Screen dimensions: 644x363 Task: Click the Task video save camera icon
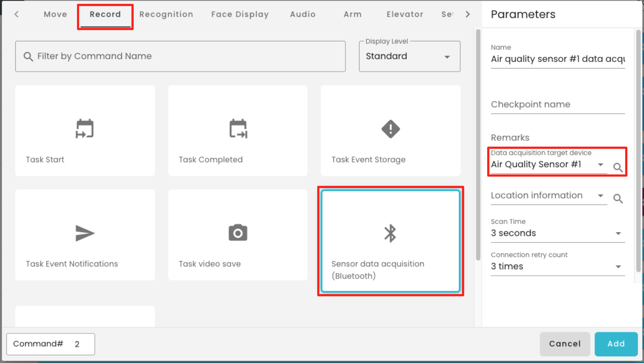coord(238,233)
